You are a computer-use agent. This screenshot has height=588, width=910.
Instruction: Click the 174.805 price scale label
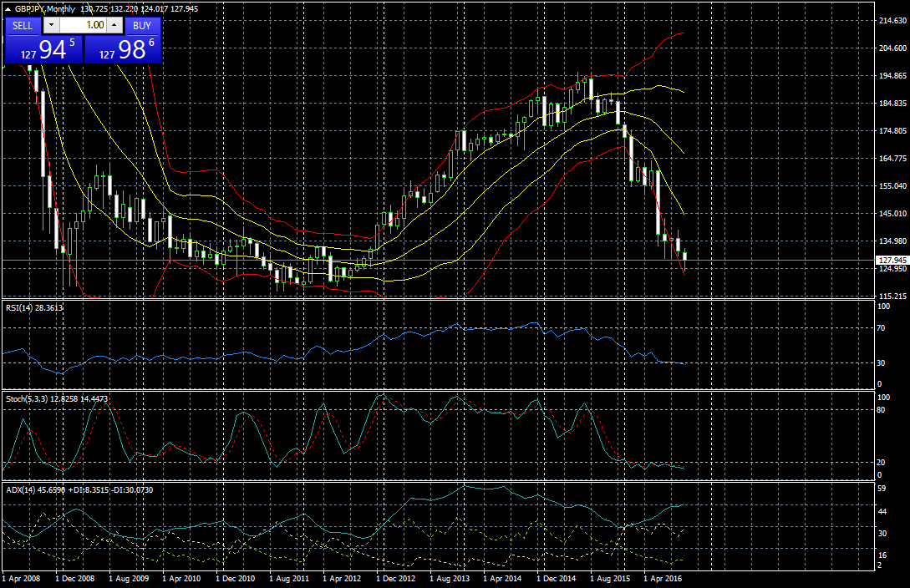888,131
